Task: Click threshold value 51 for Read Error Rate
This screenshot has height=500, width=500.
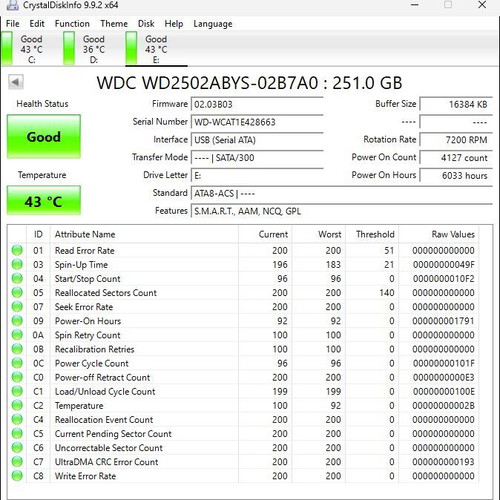Action: [389, 250]
